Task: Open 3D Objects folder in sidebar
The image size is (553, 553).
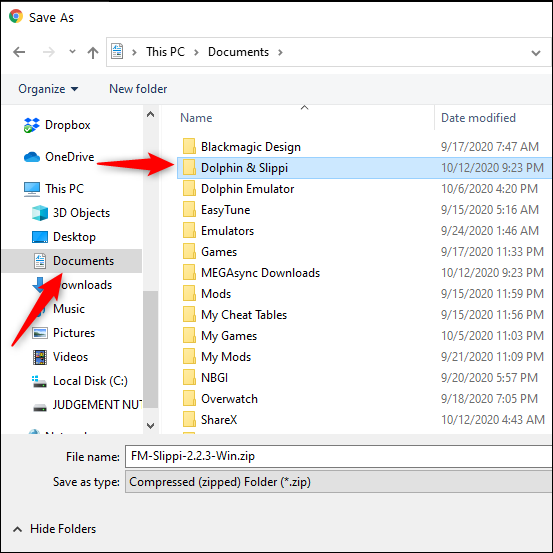Action: 71,213
